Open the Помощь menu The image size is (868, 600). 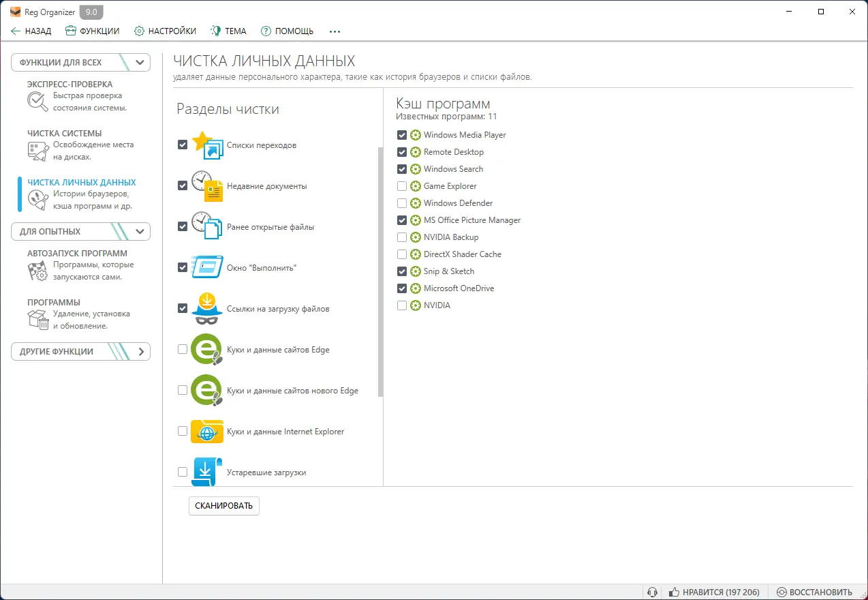288,31
